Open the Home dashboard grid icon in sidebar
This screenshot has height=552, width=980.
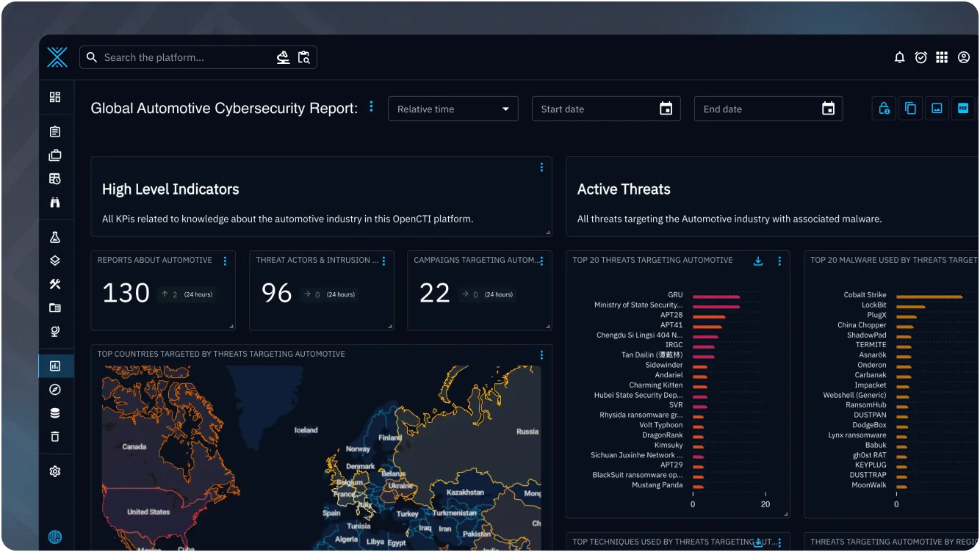(x=55, y=97)
